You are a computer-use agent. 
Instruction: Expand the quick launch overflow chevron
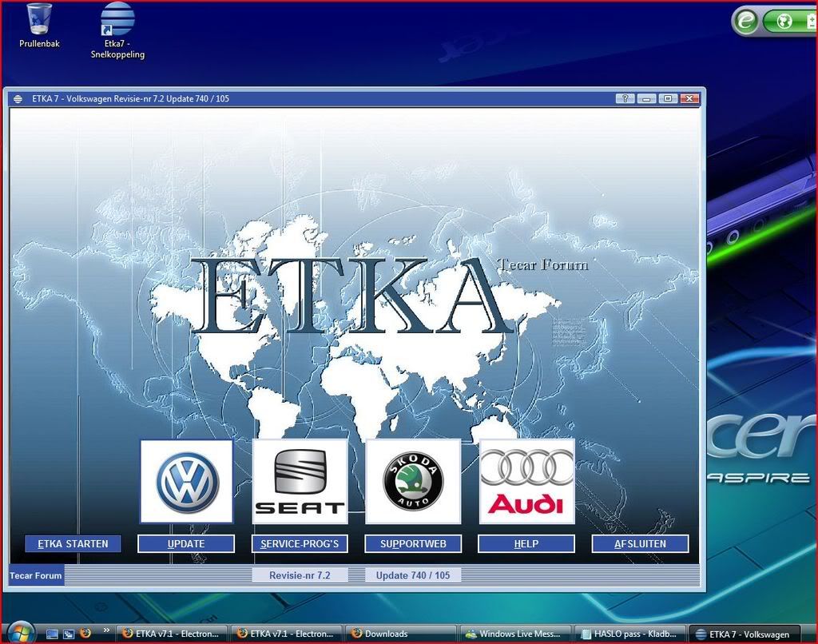coord(106,630)
